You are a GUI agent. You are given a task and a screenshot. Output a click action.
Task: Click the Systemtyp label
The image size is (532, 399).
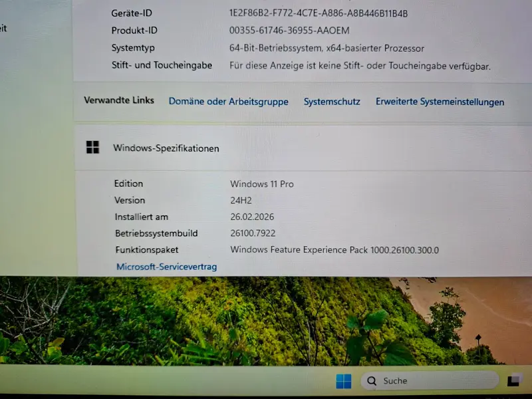tap(133, 48)
